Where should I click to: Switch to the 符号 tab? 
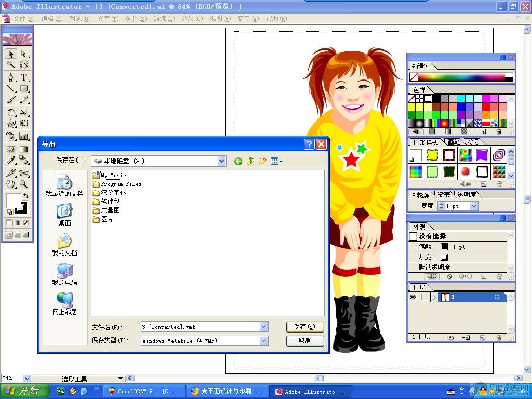tap(473, 142)
